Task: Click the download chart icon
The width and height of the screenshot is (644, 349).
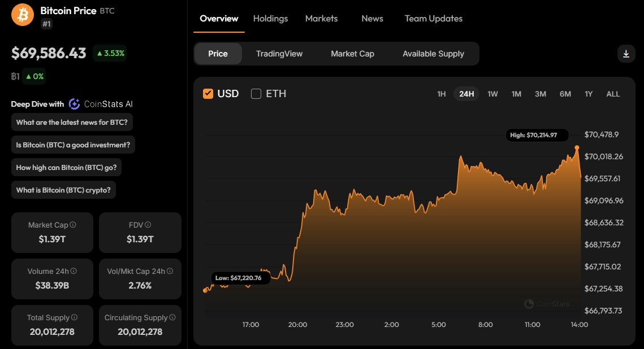Action: (x=626, y=54)
